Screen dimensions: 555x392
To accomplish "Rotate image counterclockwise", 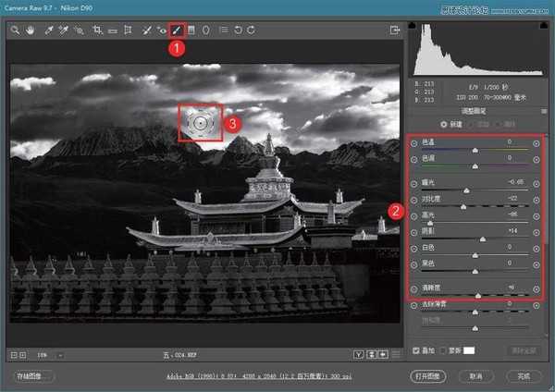I will (236, 31).
